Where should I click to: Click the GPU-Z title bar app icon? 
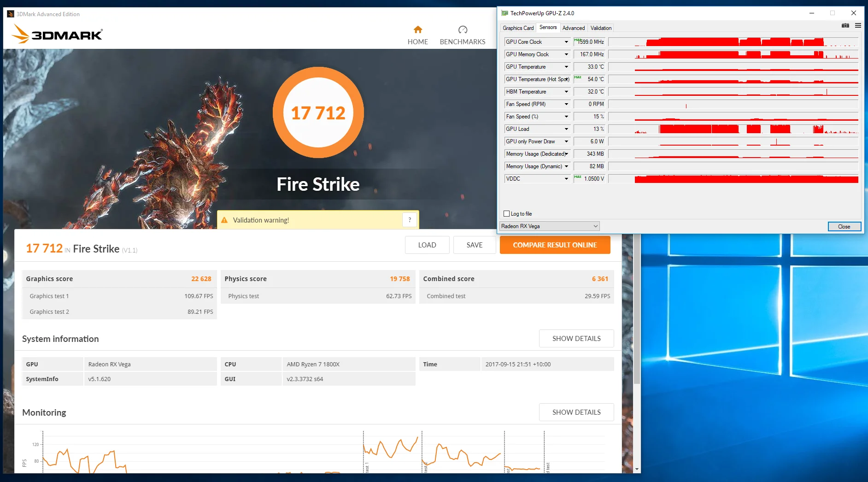pyautogui.click(x=504, y=13)
